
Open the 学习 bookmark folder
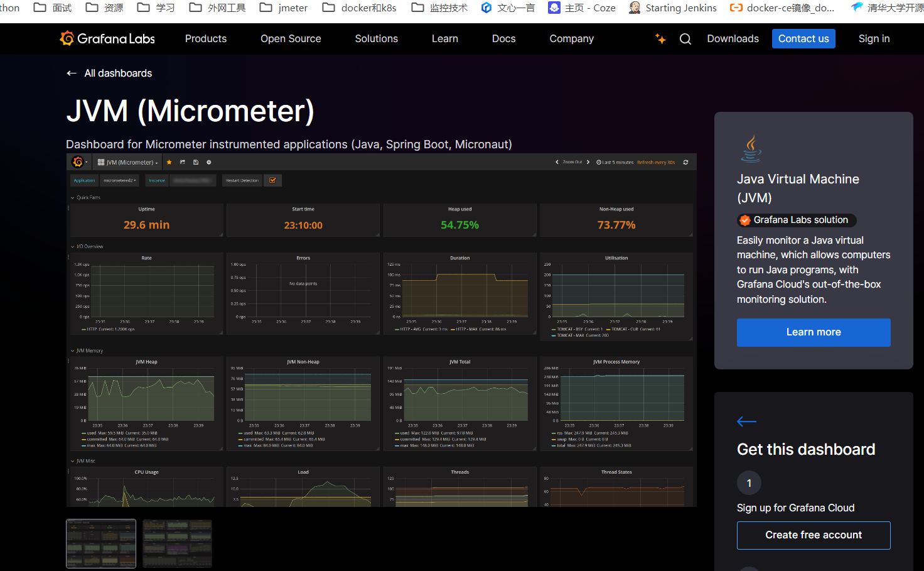click(x=156, y=8)
